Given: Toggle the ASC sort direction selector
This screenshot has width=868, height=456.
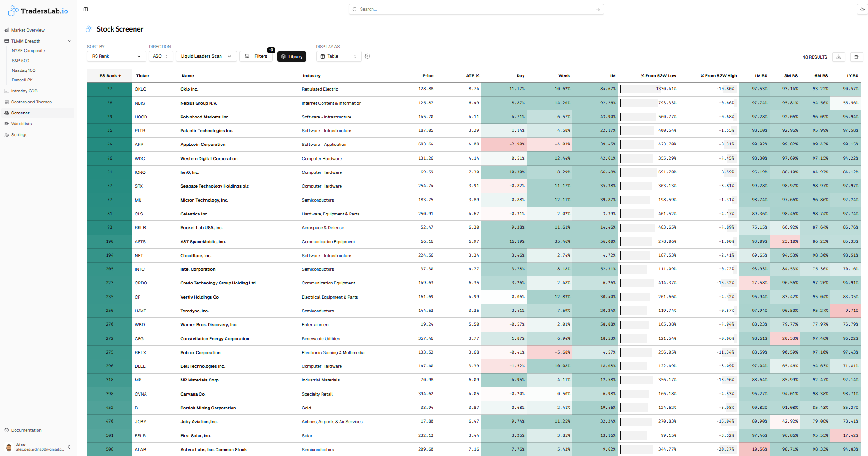Looking at the screenshot, I should click(161, 56).
